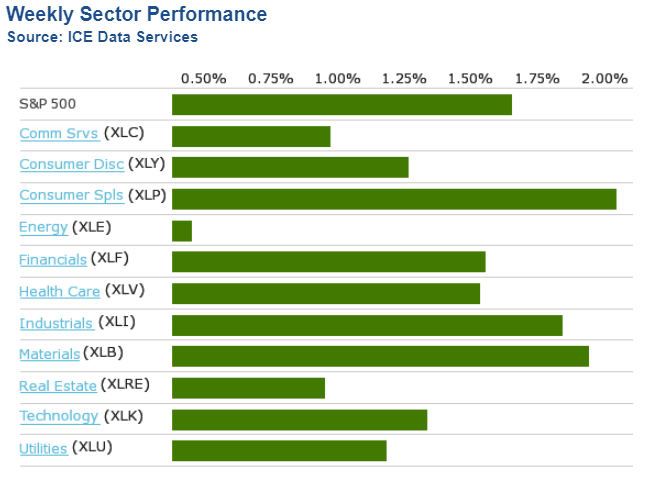Click the green bar for XLC
Viewport: 659px width, 482px height.
(251, 136)
